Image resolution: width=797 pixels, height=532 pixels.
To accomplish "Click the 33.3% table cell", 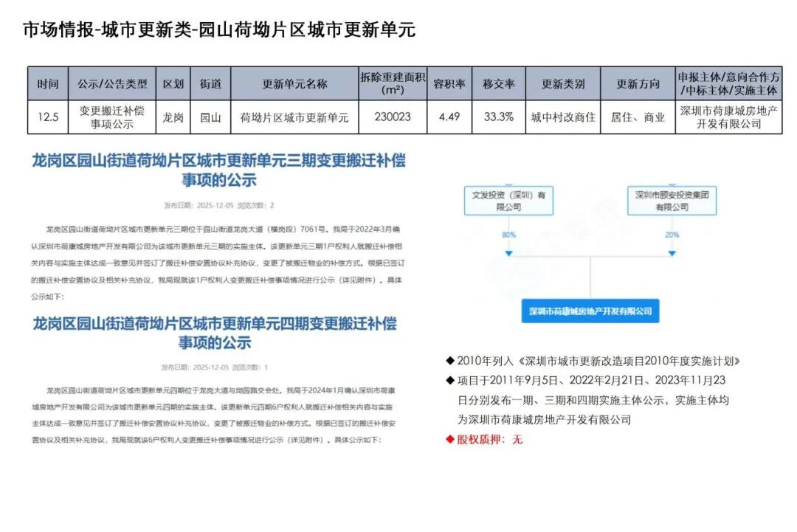I will (498, 117).
